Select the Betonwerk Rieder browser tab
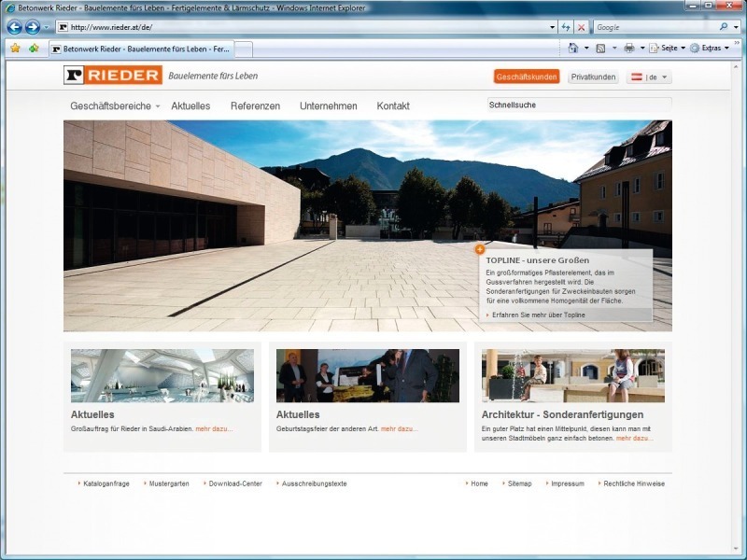The height and width of the screenshot is (560, 747). click(x=142, y=49)
